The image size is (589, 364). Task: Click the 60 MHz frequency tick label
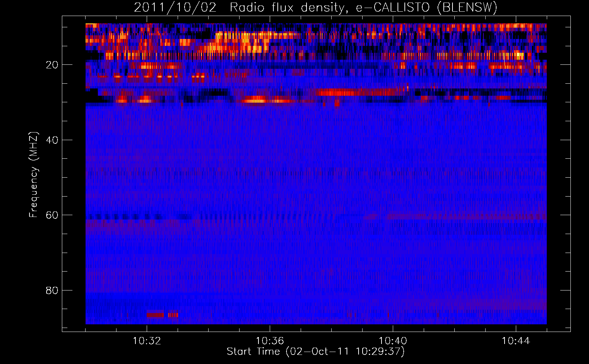(x=52, y=215)
